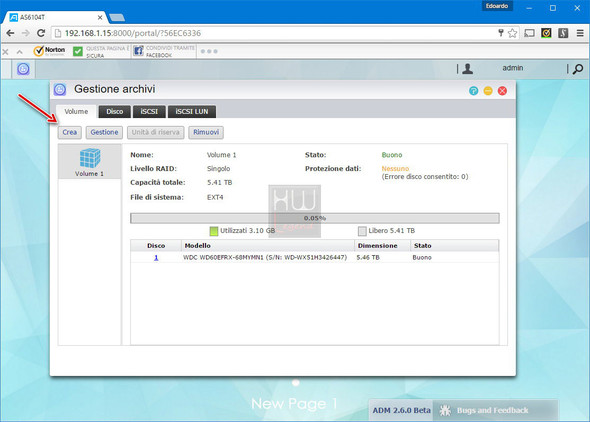Switch to the Disco tab

[x=114, y=111]
